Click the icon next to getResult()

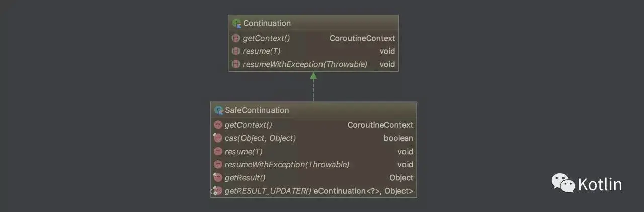coord(218,177)
